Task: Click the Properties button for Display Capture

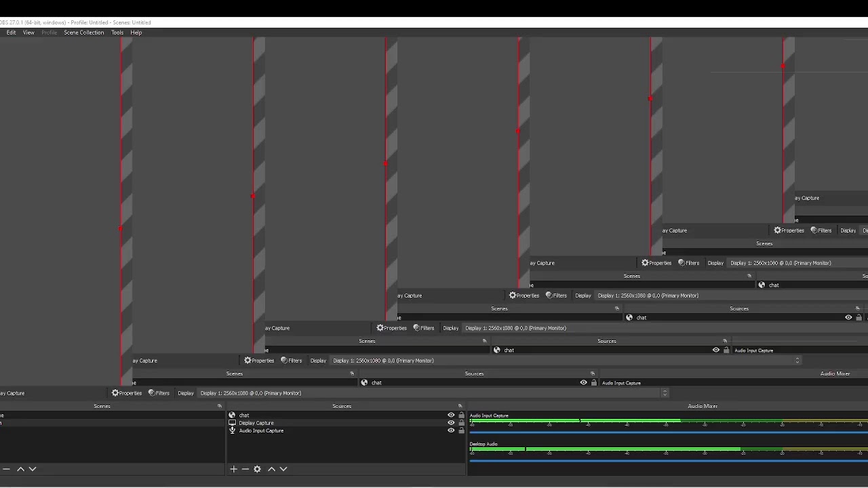Action: 127,393
